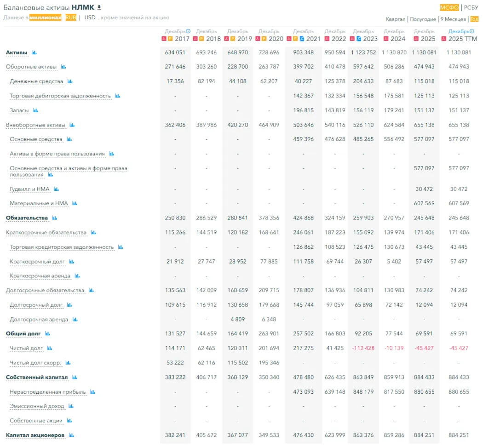
Task: Click the download icon next to НЛМК
Action: tap(99, 7)
